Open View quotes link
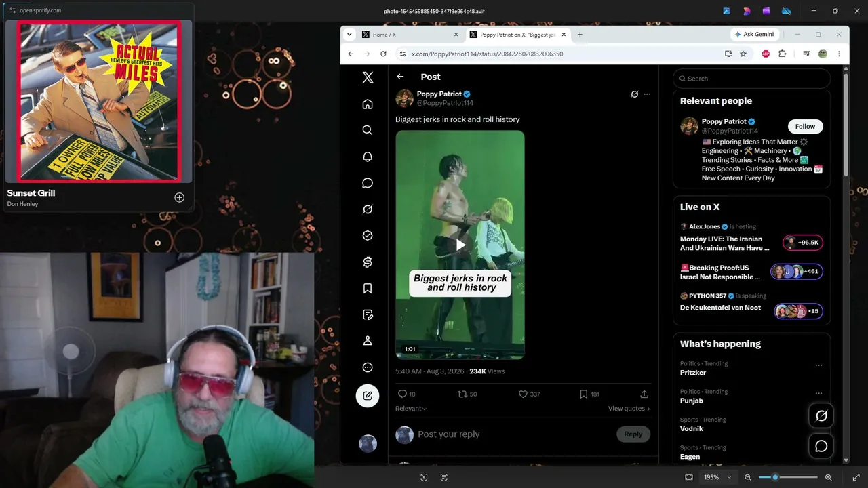868x488 pixels. (629, 409)
